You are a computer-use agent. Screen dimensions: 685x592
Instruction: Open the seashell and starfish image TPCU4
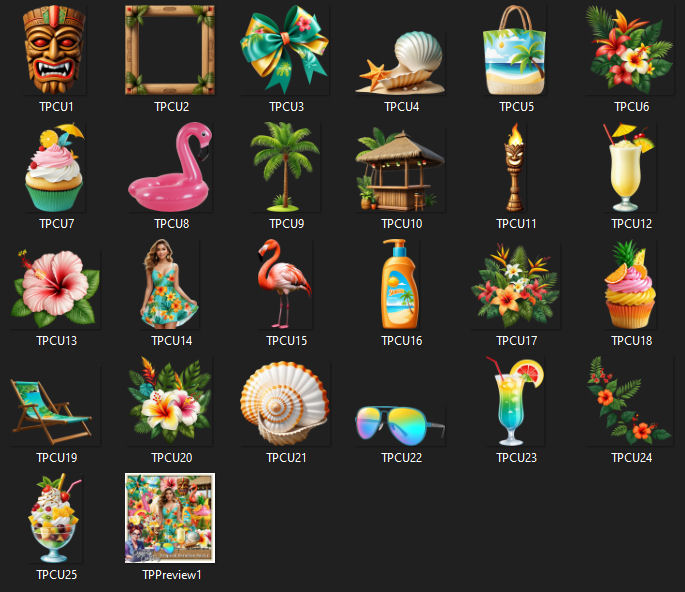click(x=400, y=62)
